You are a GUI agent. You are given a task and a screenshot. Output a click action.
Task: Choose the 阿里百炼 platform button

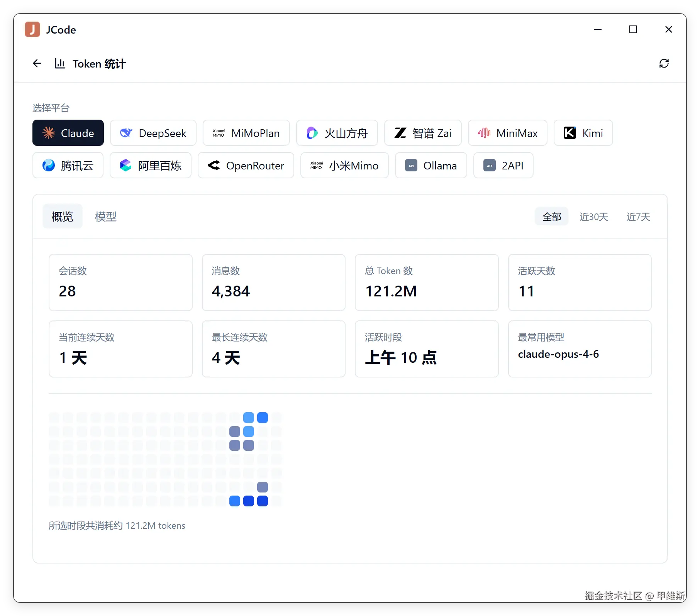151,165
